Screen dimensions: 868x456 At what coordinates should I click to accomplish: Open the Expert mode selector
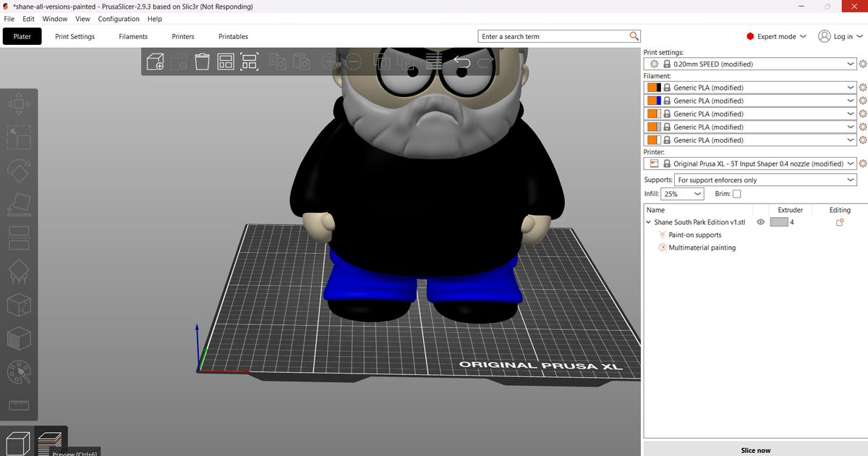[776, 36]
